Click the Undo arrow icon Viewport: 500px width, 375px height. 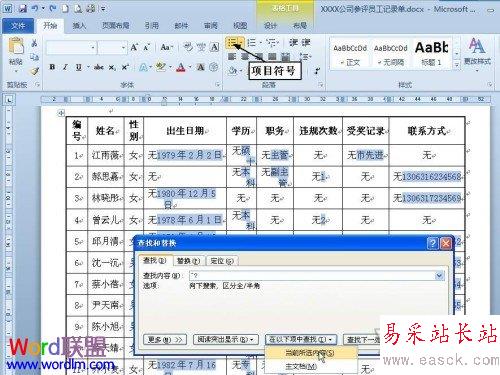(35, 9)
